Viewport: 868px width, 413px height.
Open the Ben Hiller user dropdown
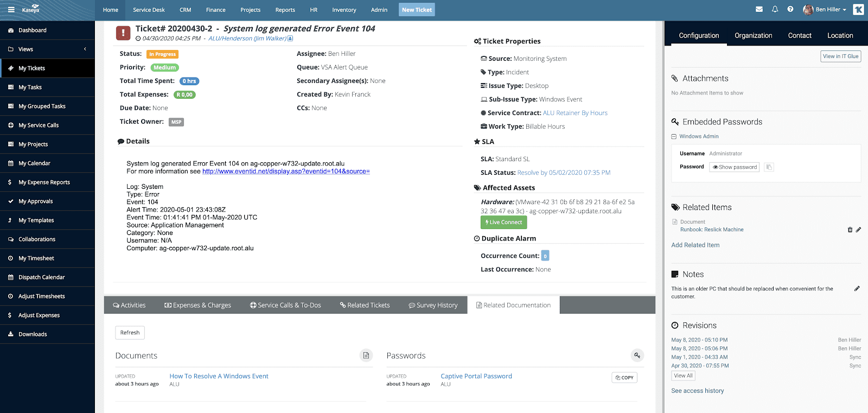coord(825,10)
